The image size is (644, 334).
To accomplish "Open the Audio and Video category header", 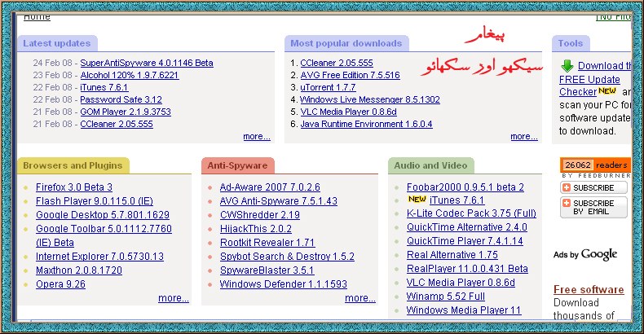I will coord(431,165).
